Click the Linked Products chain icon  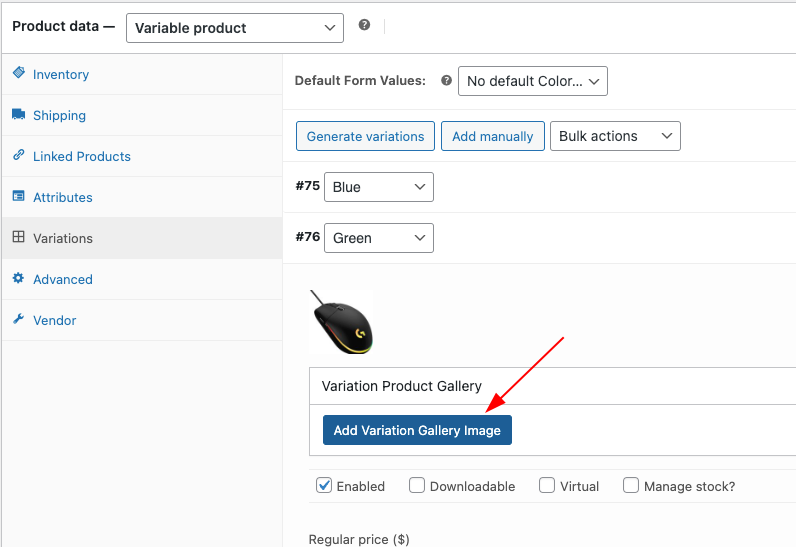[19, 155]
